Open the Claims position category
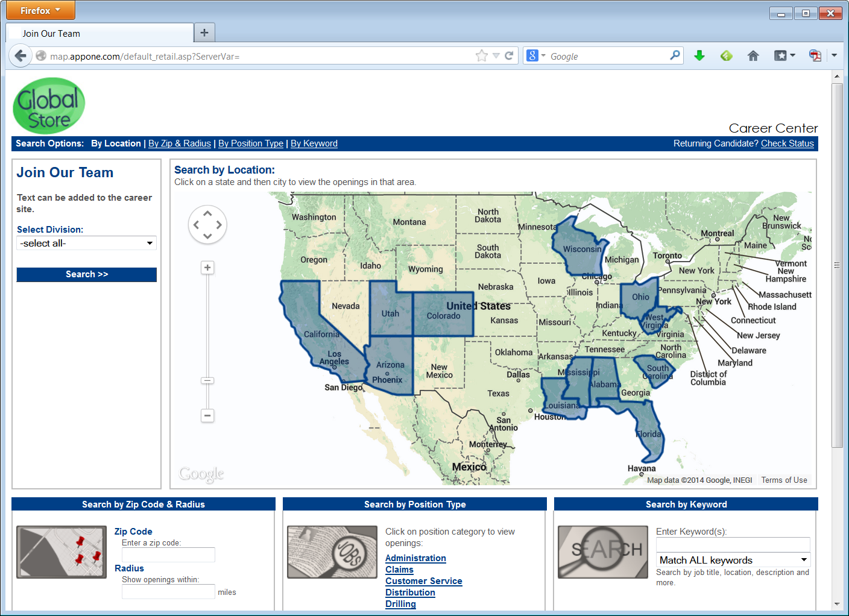The height and width of the screenshot is (616, 849). [399, 570]
